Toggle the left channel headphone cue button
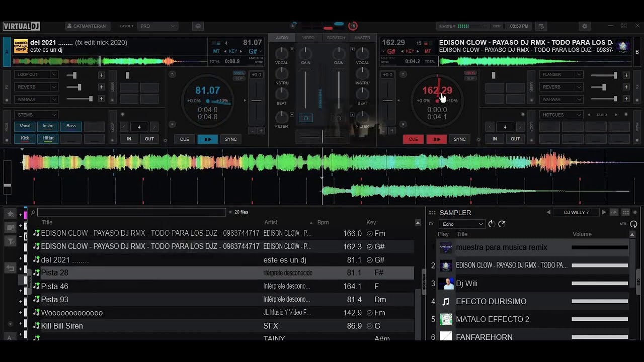This screenshot has width=644, height=362. tap(306, 118)
